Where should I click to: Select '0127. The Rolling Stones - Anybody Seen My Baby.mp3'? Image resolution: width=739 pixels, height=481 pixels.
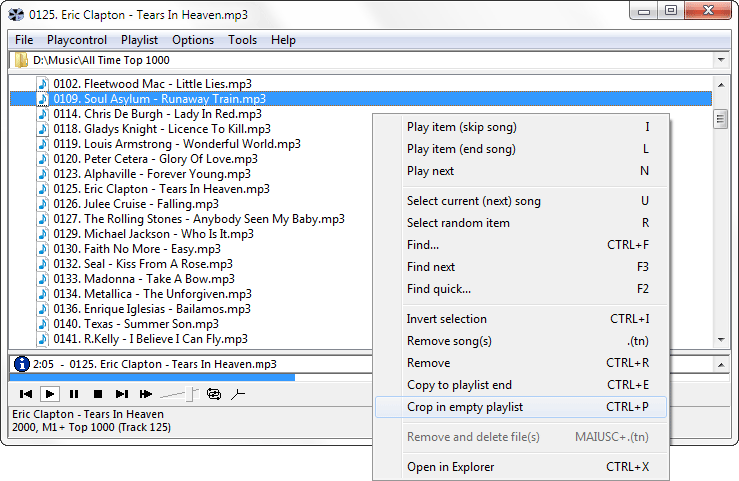click(x=199, y=219)
